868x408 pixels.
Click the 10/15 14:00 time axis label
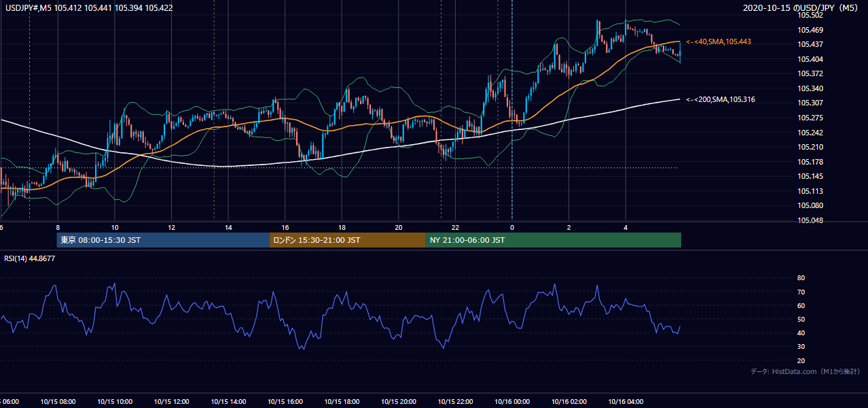click(228, 401)
